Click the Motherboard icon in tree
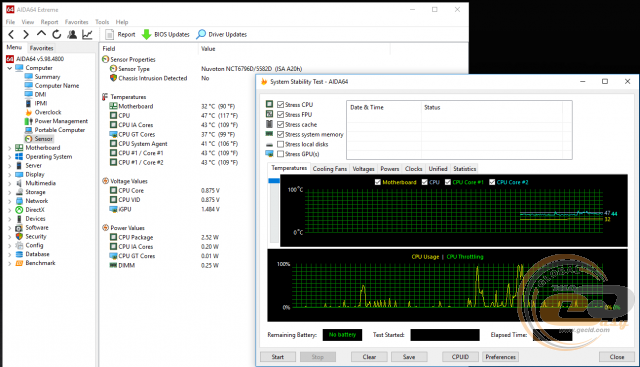This screenshot has width=640, height=367. coord(19,148)
